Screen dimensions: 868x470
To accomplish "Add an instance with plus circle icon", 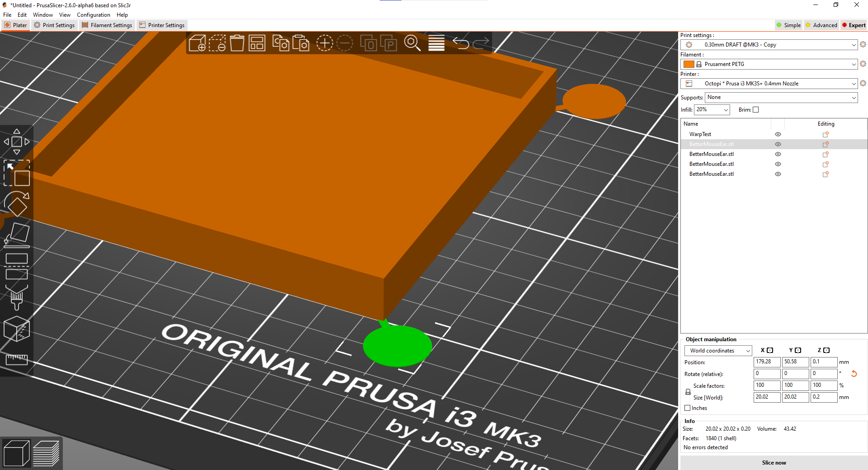I will [x=325, y=43].
